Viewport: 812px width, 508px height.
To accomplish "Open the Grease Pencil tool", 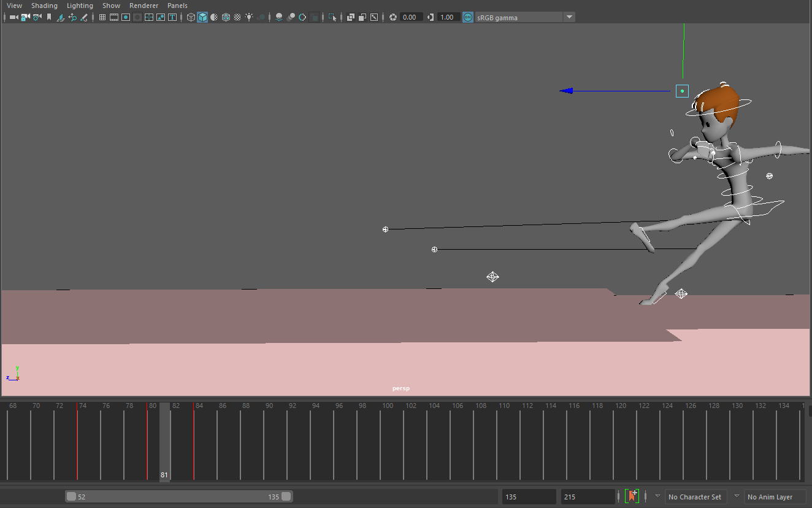I will click(84, 17).
